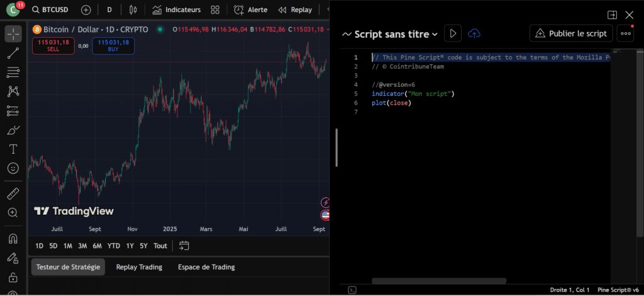Open the Fibonacci and Gann tools group
The image size is (644, 296).
13,72
